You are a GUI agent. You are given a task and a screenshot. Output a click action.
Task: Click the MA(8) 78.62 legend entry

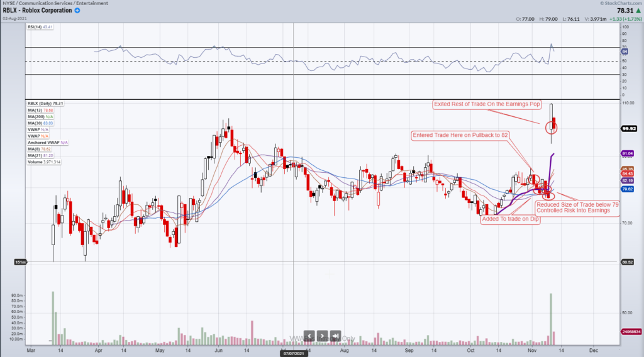(40, 149)
